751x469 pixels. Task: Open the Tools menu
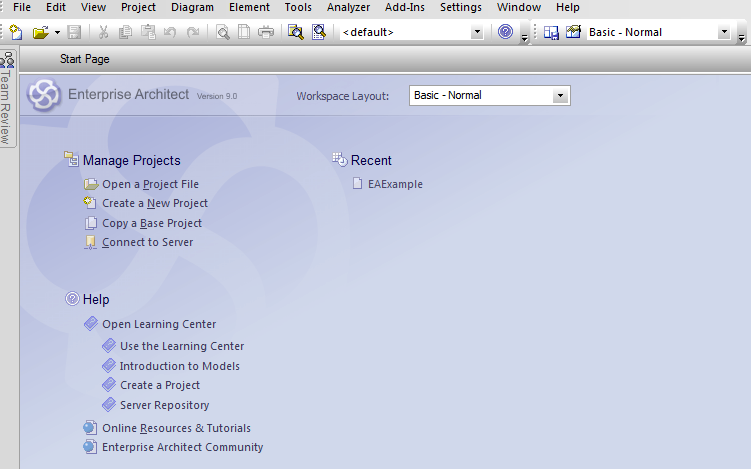(x=298, y=7)
